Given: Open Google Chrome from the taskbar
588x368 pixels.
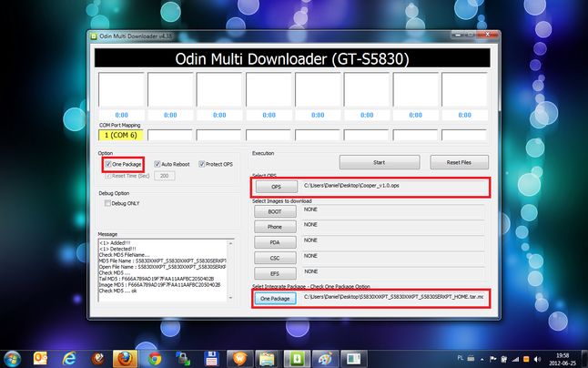Looking at the screenshot, I should click(155, 359).
